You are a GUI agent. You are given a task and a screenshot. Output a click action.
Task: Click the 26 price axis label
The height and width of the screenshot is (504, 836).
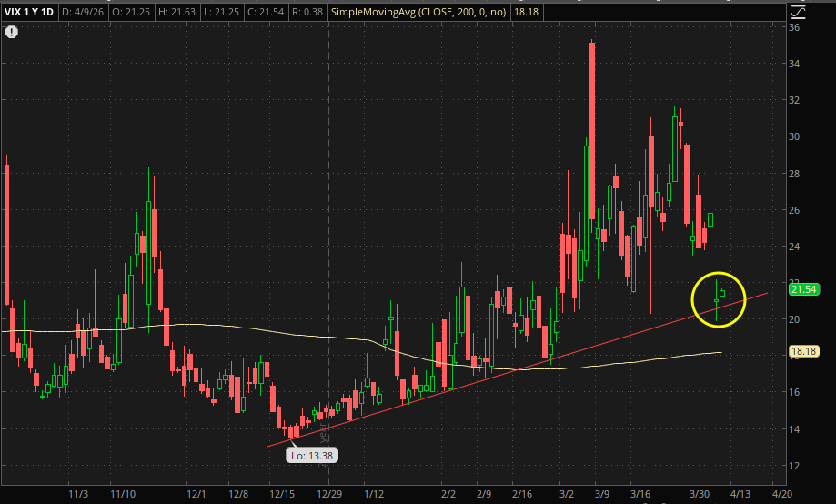(794, 210)
